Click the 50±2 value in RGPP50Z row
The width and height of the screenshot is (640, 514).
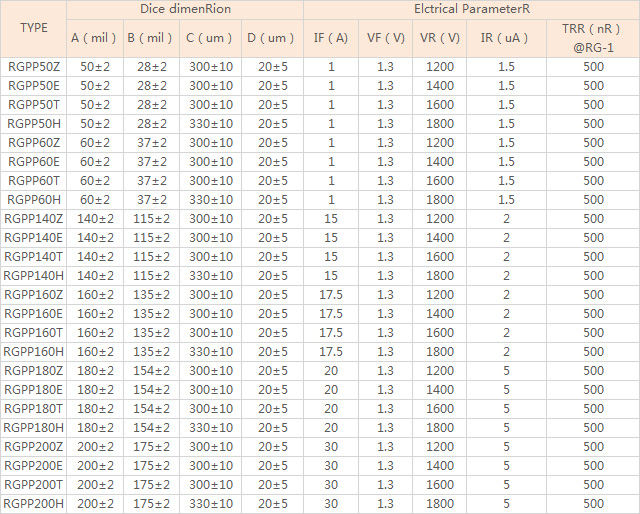pos(95,67)
